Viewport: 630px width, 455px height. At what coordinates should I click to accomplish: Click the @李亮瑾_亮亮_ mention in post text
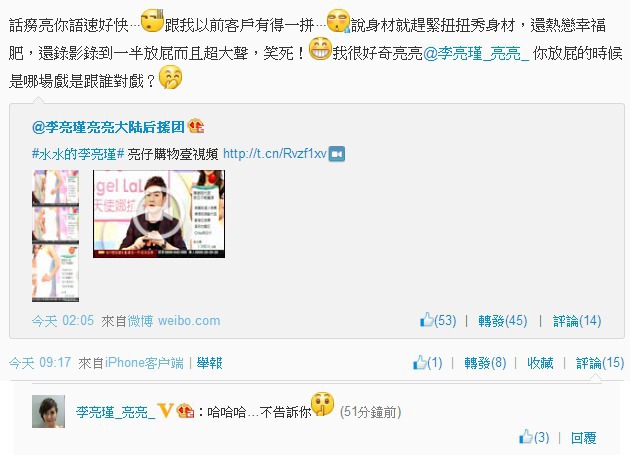point(476,53)
